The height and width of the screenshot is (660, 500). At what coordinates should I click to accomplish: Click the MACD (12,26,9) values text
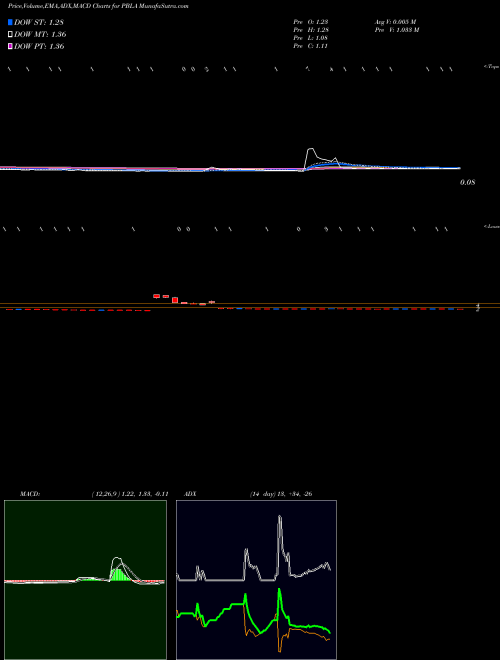tap(130, 494)
